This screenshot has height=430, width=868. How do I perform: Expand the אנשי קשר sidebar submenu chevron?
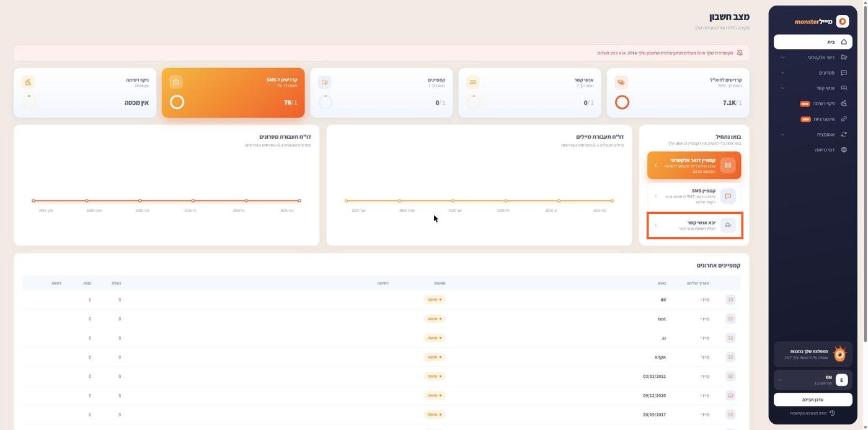[782, 88]
